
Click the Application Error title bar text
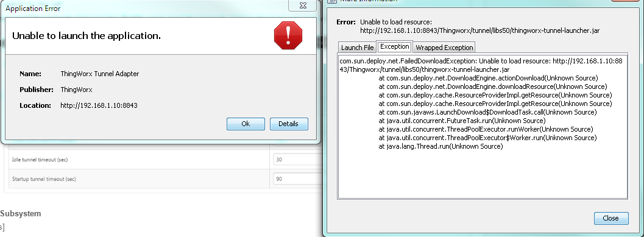pyautogui.click(x=33, y=8)
